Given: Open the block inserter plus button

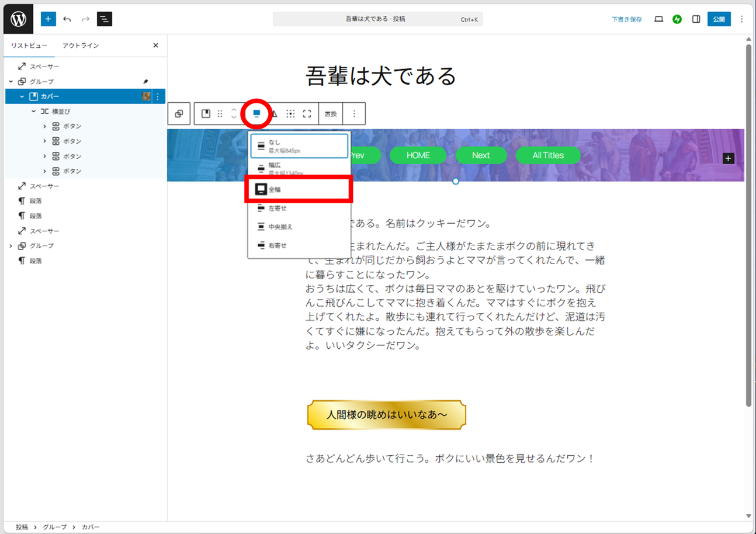Looking at the screenshot, I should tap(48, 19).
